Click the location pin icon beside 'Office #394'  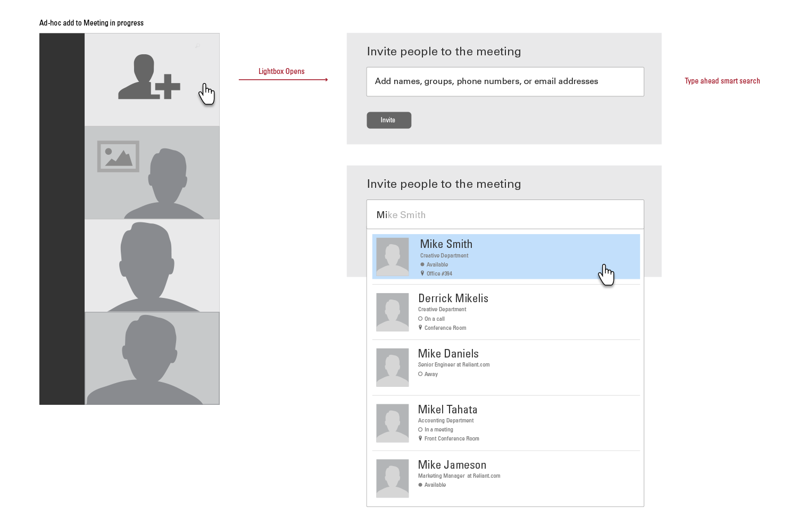click(422, 273)
